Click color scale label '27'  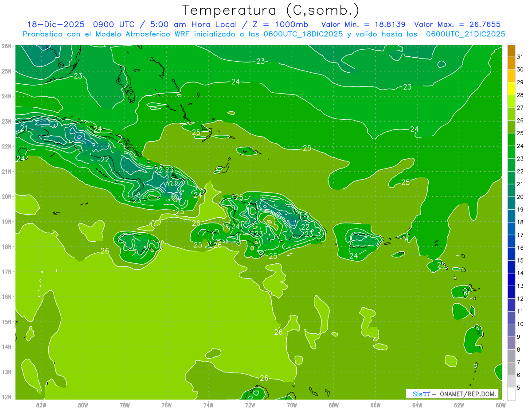click(520, 108)
